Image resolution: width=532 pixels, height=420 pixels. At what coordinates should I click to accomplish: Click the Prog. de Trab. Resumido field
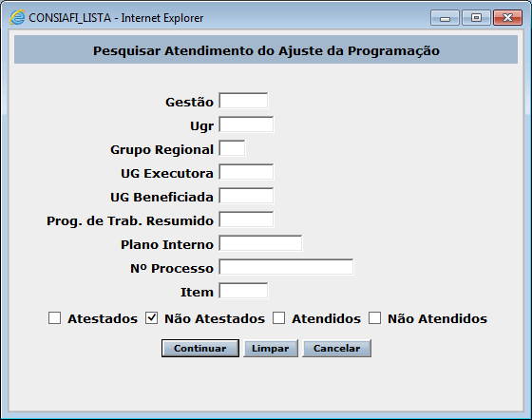[x=246, y=220]
